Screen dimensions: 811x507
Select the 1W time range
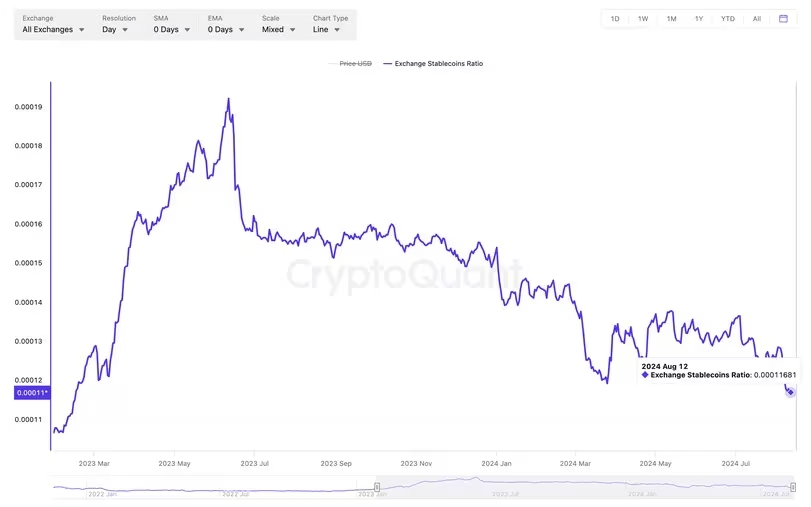point(643,19)
